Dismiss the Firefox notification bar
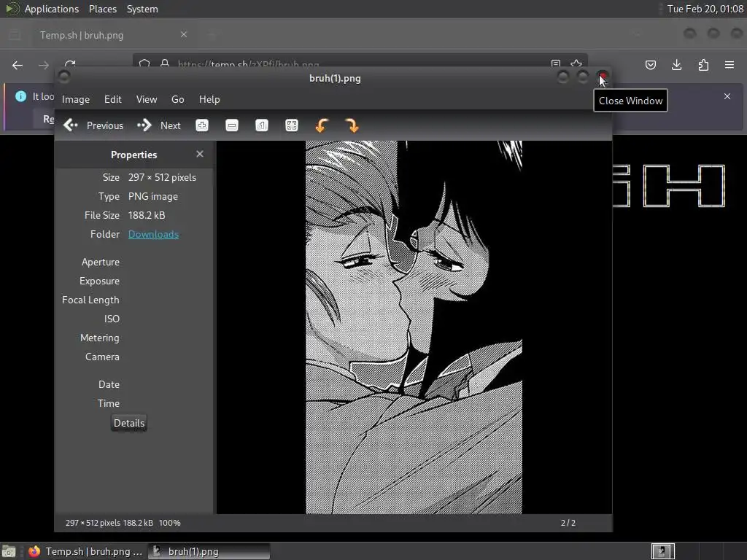 tap(727, 96)
